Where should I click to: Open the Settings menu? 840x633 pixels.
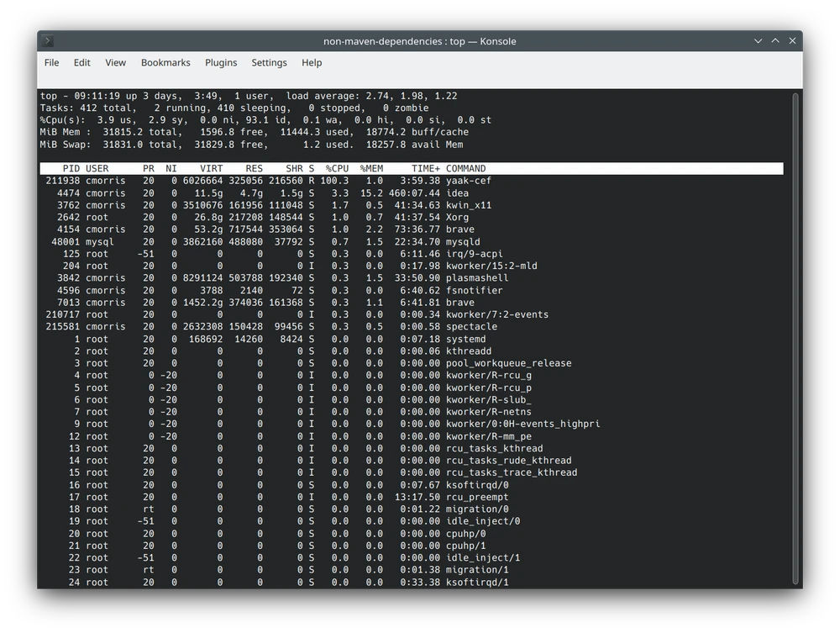[269, 63]
